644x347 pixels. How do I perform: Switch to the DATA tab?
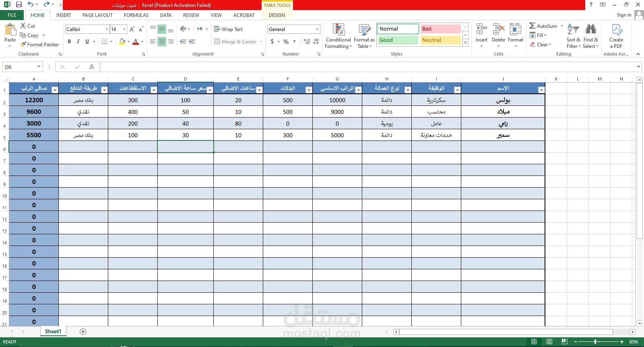[x=165, y=15]
